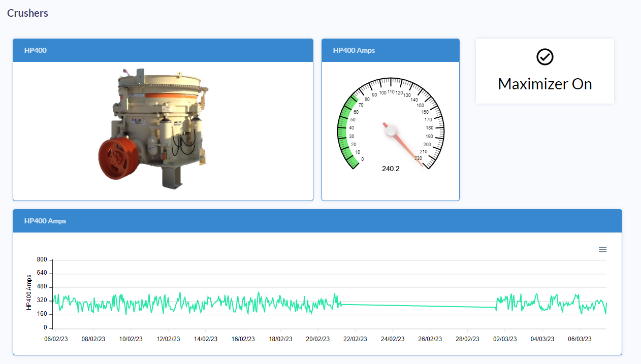The height and width of the screenshot is (364, 641).
Task: Select the HP400 panel header
Action: 163,50
